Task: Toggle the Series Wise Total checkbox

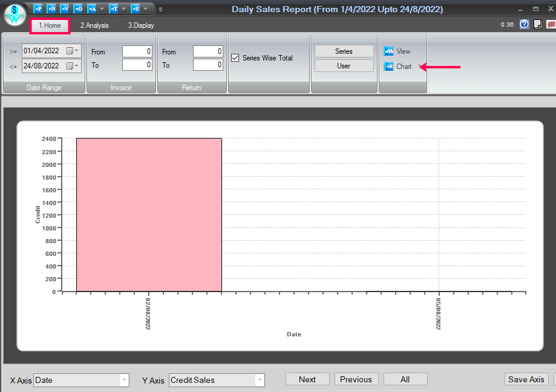Action: point(235,58)
